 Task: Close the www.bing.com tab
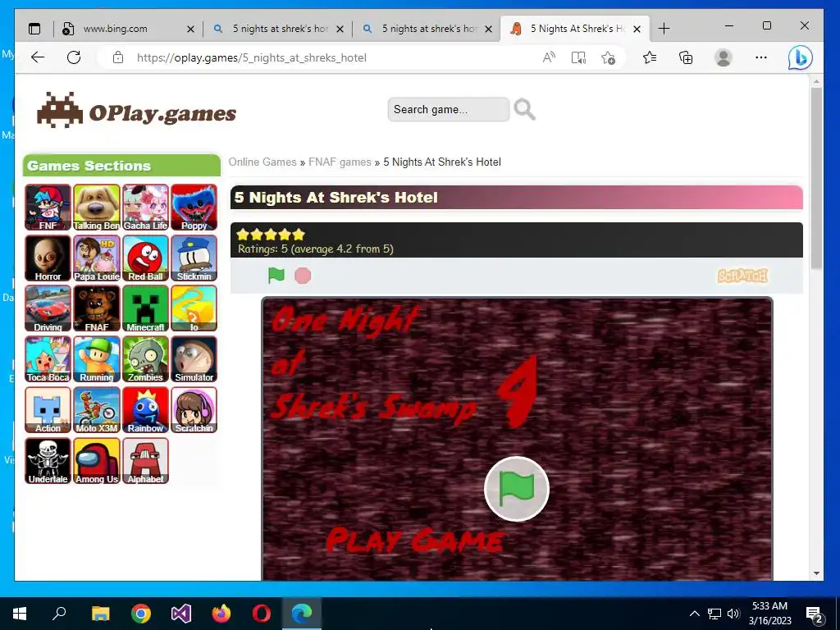190,29
